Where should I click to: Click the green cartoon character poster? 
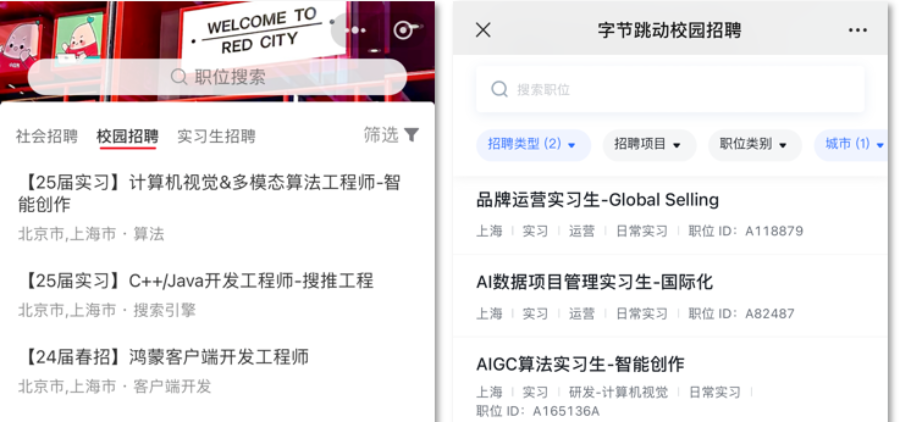point(79,38)
